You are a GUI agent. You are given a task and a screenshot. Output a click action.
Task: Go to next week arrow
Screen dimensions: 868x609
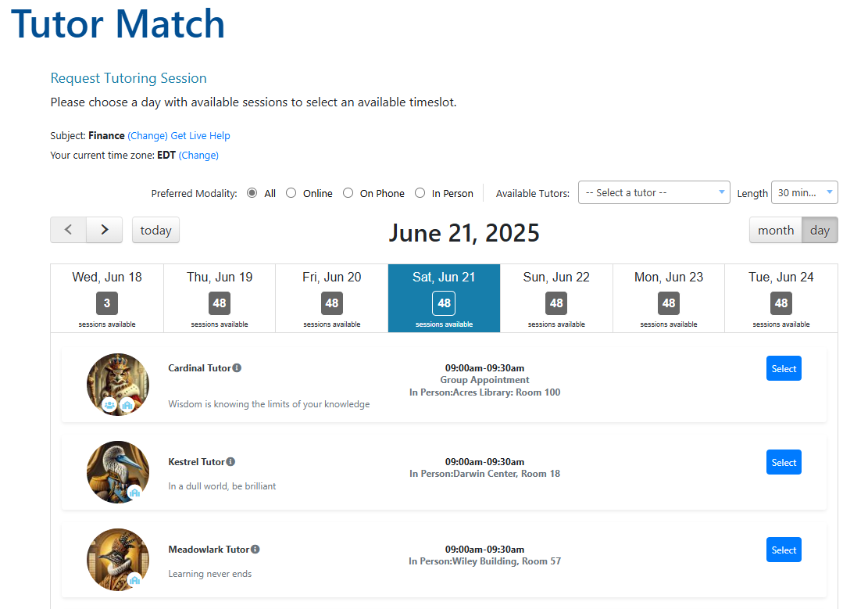tap(105, 230)
